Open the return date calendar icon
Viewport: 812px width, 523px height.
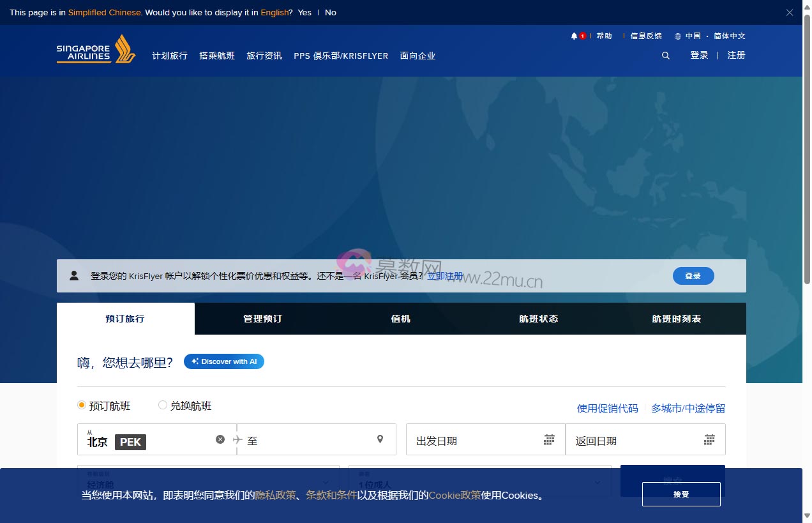point(709,439)
